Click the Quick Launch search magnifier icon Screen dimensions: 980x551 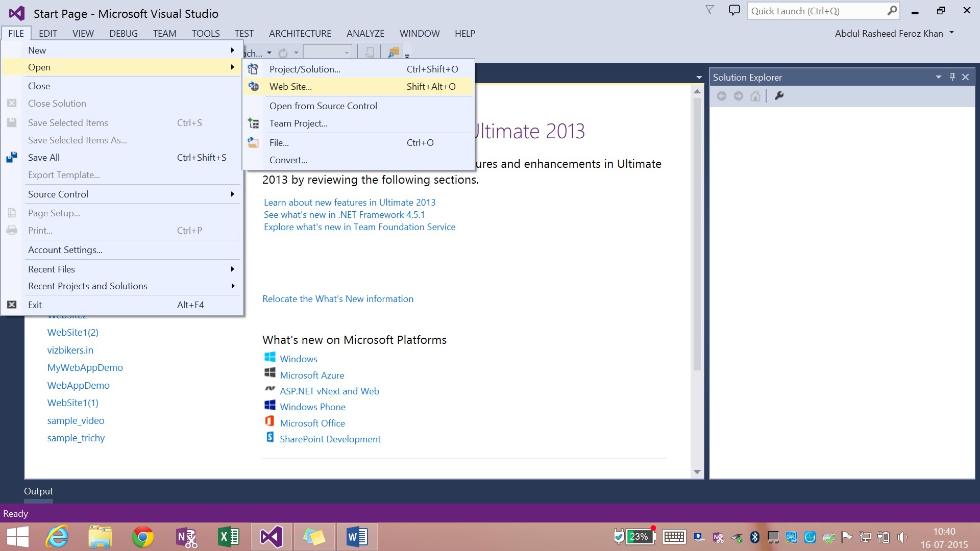tap(892, 11)
